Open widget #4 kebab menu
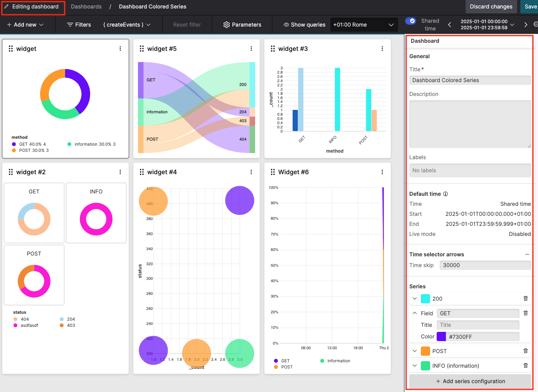The image size is (538, 392). [x=251, y=172]
